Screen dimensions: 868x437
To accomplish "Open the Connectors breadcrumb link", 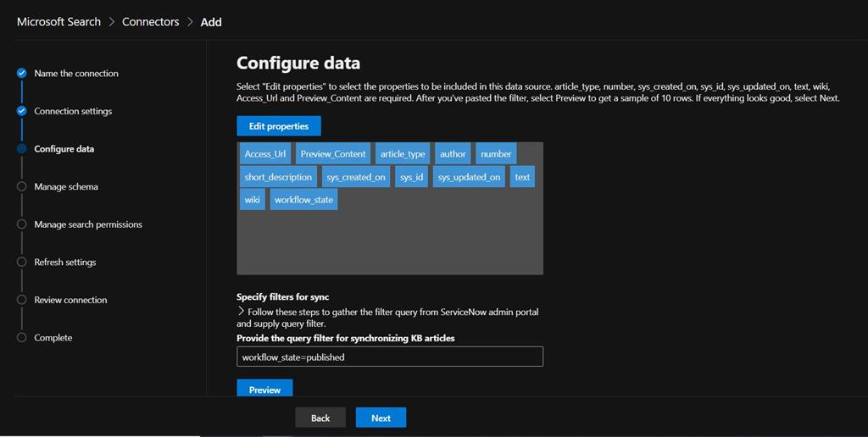I will click(x=151, y=21).
